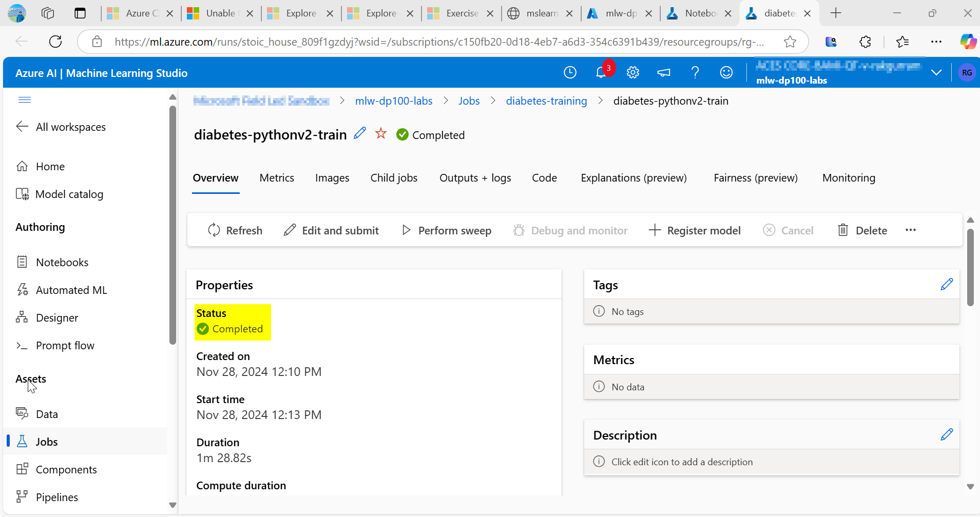
Task: Open the more actions ellipsis in toolbar
Action: [911, 230]
